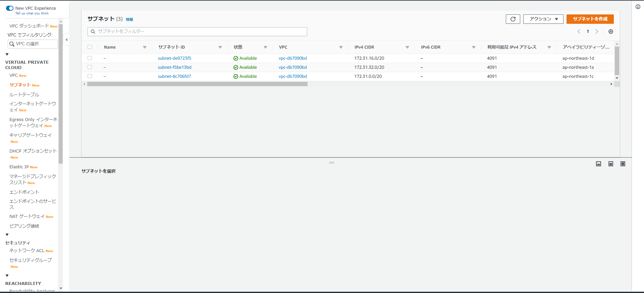Viewport: 644px width, 293px height.
Task: Collapse the side navigation panel arrow
Action: click(66, 40)
